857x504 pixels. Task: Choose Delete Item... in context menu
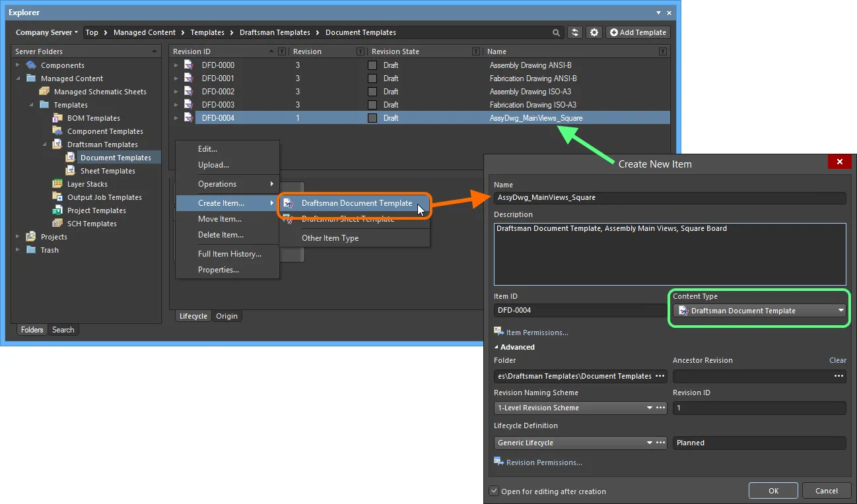pos(227,235)
